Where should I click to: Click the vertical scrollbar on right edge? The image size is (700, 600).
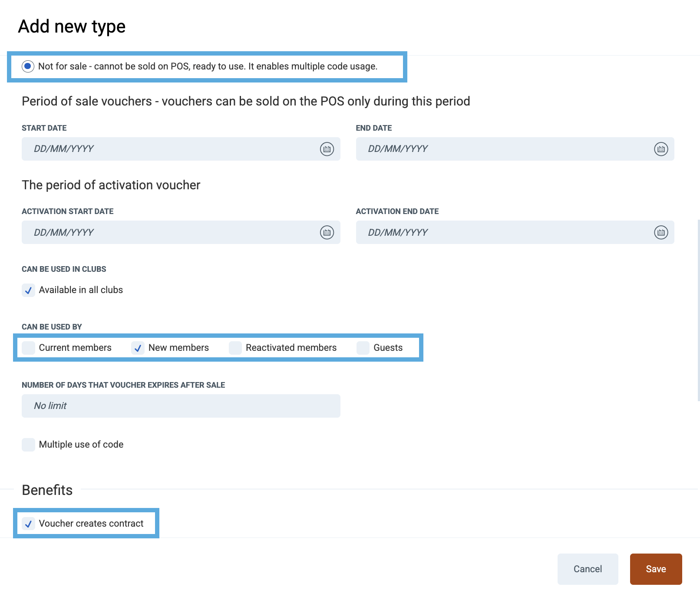point(698,310)
